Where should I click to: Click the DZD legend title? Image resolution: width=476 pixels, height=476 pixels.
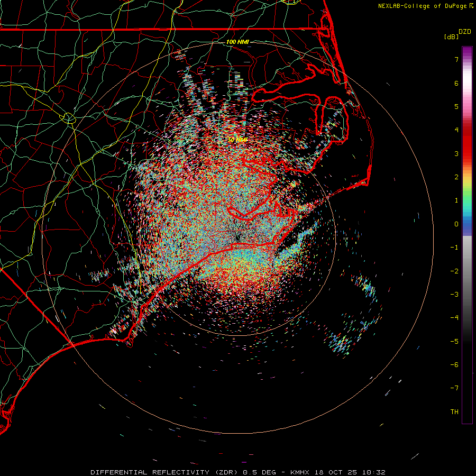465,32
